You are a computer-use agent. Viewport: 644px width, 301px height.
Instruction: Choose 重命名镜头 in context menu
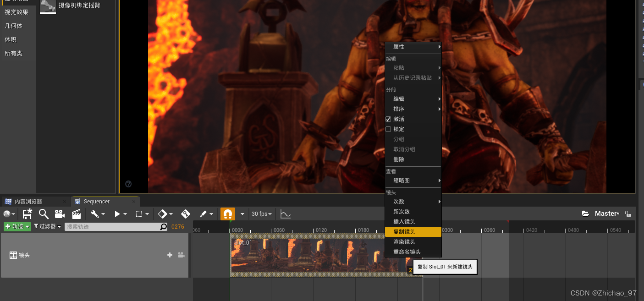(413, 252)
